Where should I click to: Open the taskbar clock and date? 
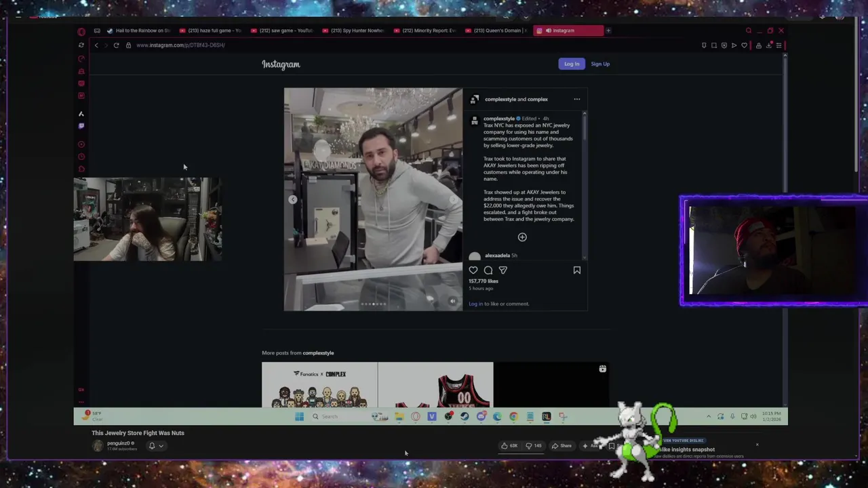click(773, 417)
